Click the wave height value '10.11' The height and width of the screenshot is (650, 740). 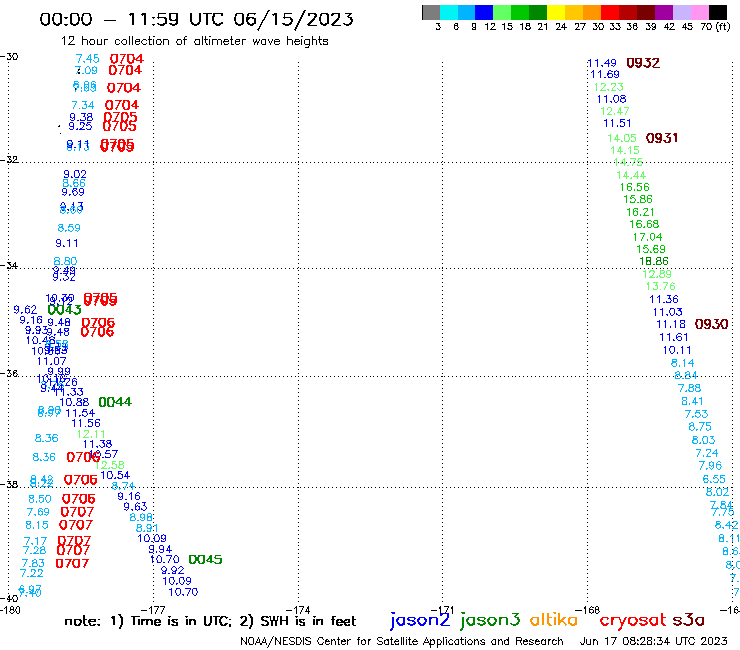677,350
